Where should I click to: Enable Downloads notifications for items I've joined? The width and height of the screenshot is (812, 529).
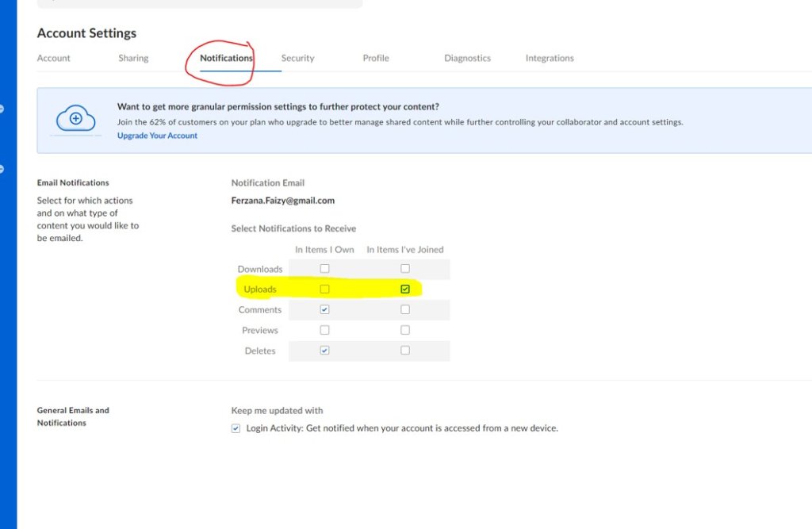(x=405, y=269)
